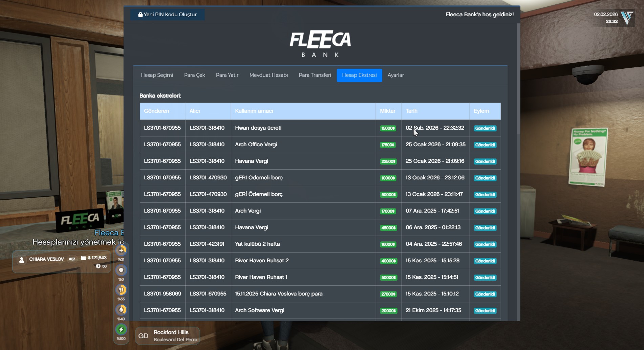Screen dimensions: 644x350
Task: Click the "Arch Vergi" description cell
Action: pyautogui.click(x=303, y=211)
